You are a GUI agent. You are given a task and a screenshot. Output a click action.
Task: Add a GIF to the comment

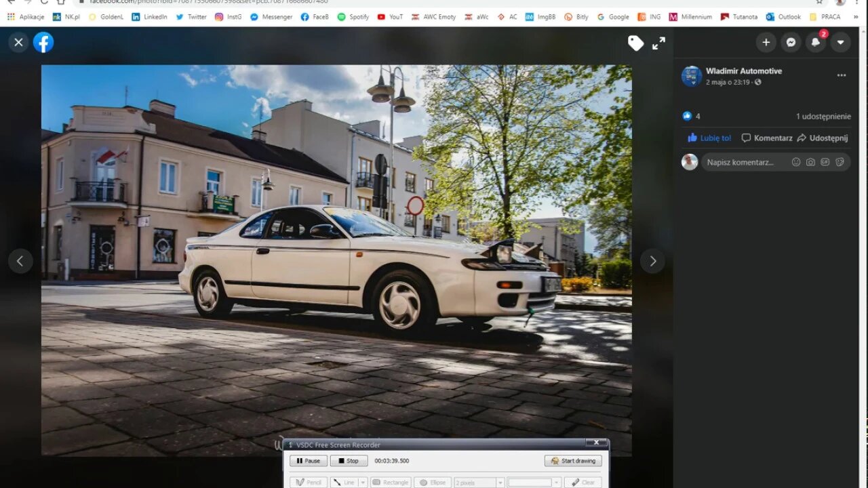(x=825, y=162)
